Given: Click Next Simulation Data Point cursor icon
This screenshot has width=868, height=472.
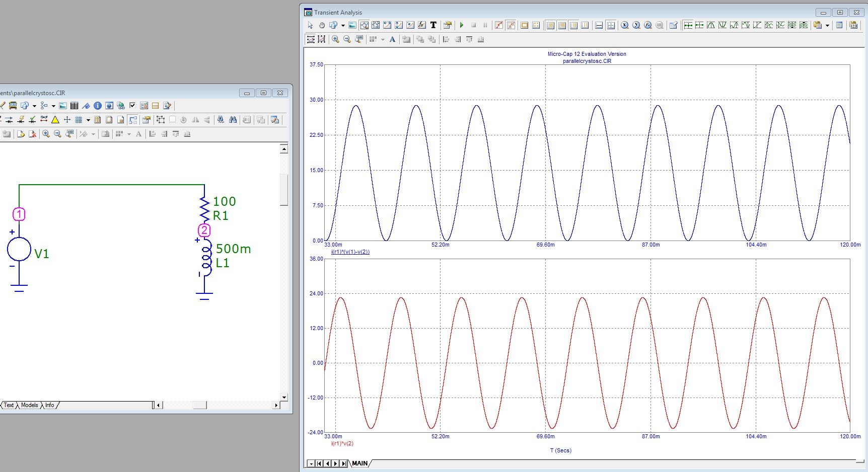Looking at the screenshot, I should click(x=688, y=25).
